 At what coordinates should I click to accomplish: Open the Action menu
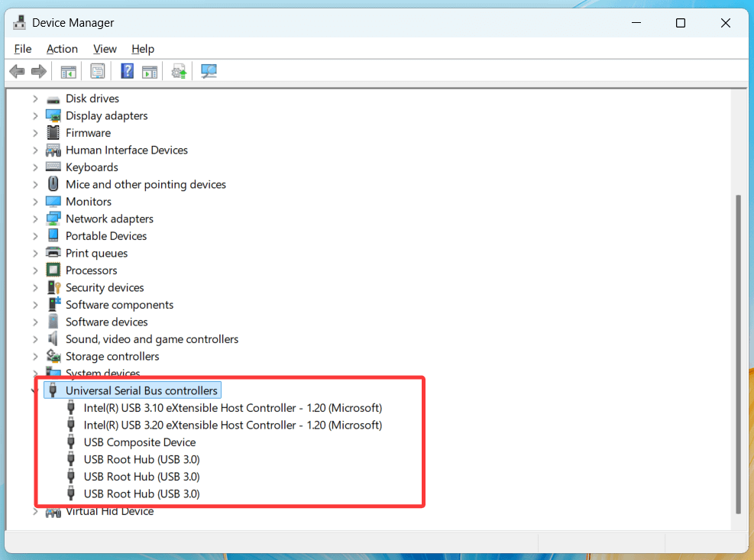pos(62,49)
